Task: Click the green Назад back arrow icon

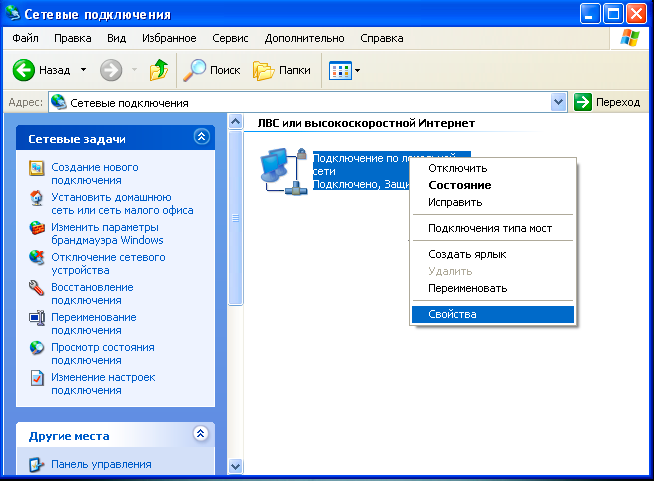Action: click(24, 70)
